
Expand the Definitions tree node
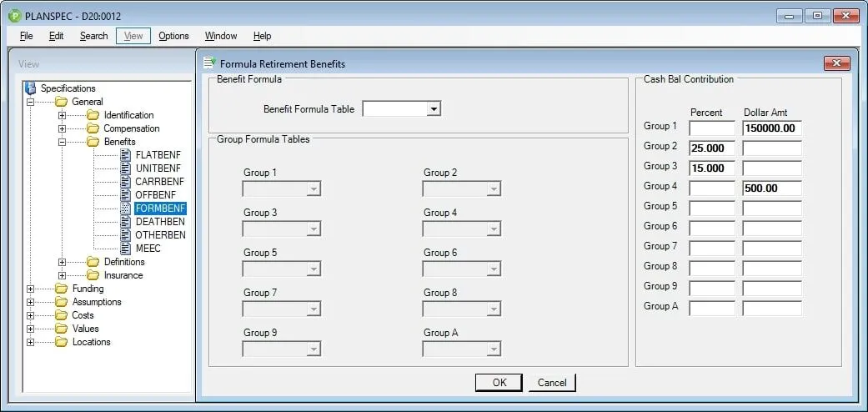(x=62, y=262)
